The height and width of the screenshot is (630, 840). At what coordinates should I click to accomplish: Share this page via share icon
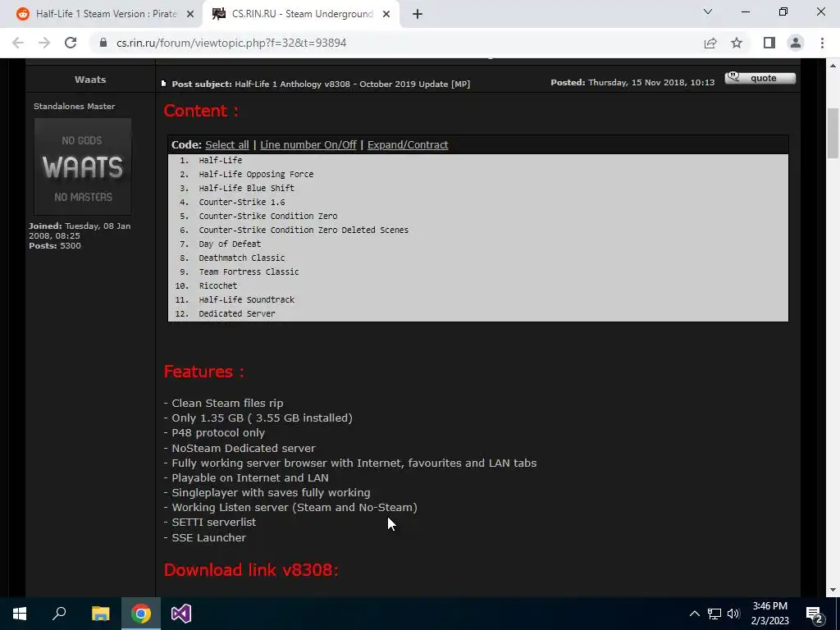click(710, 43)
